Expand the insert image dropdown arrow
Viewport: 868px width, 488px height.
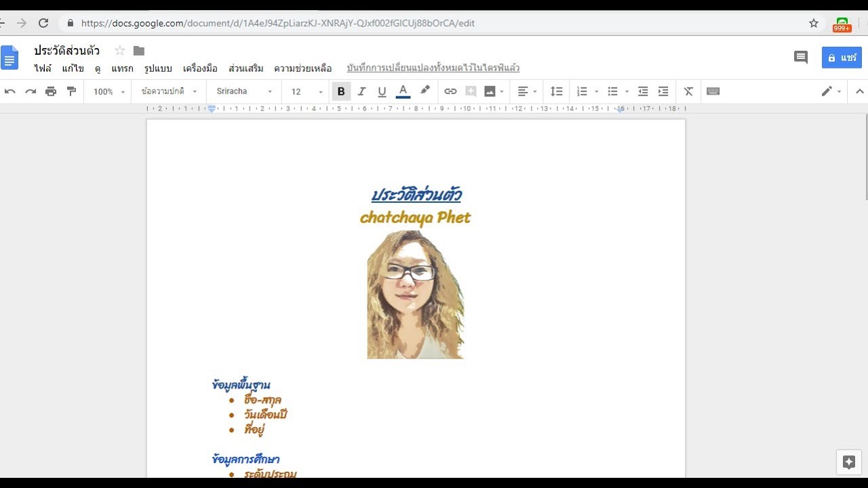(x=502, y=91)
